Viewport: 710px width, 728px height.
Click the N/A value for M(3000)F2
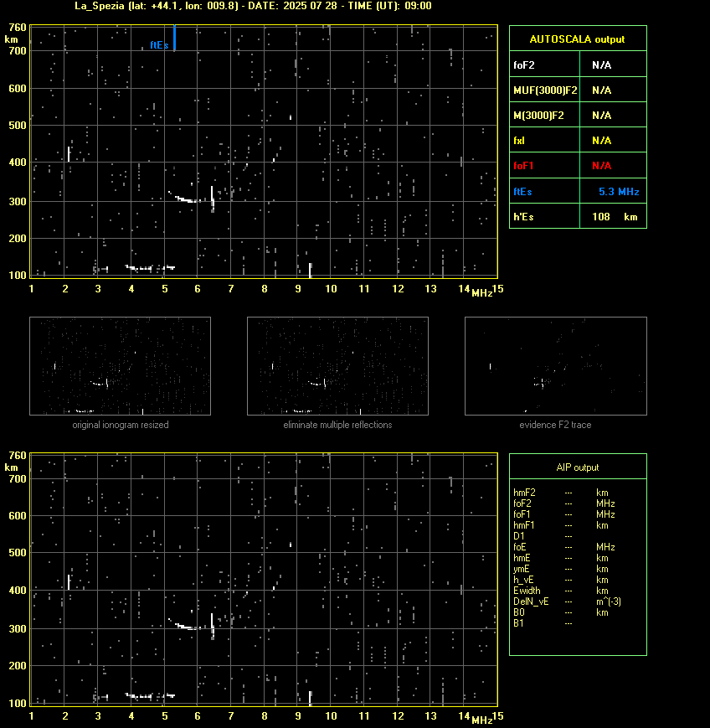(601, 115)
